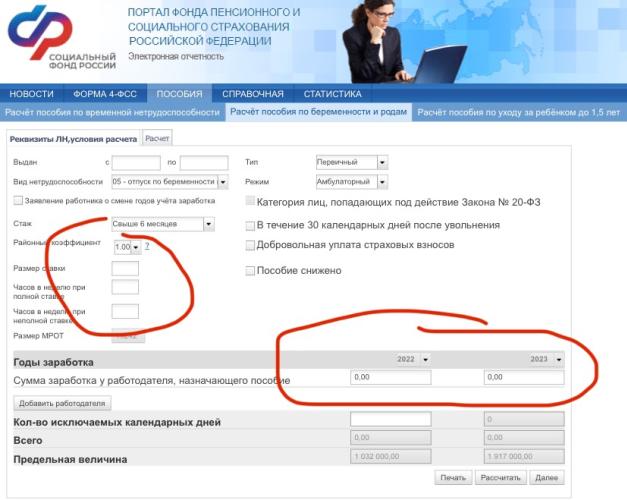Switch to Расчёт пособия по временной нетрудоспособности
The width and height of the screenshot is (627, 500).
[112, 112]
